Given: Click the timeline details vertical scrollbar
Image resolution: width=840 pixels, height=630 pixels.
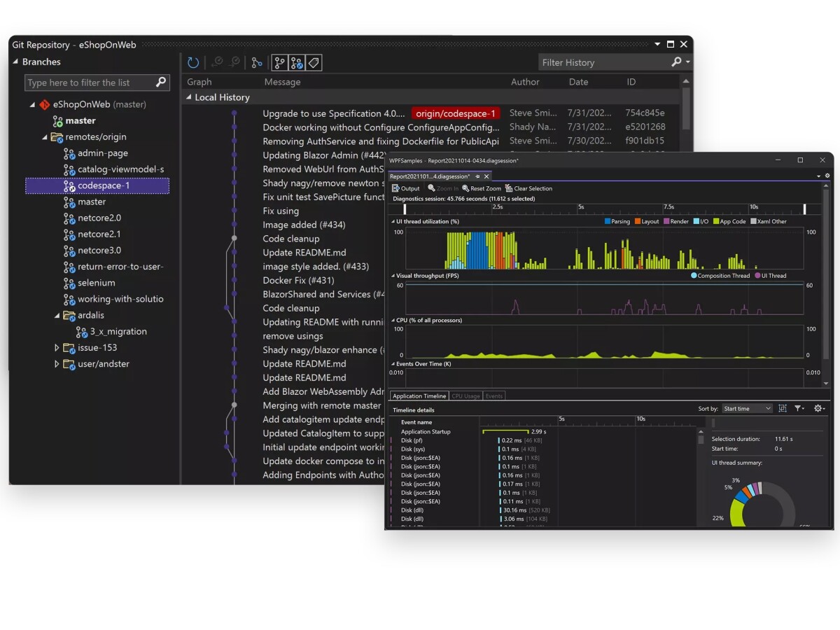Looking at the screenshot, I should [701, 476].
